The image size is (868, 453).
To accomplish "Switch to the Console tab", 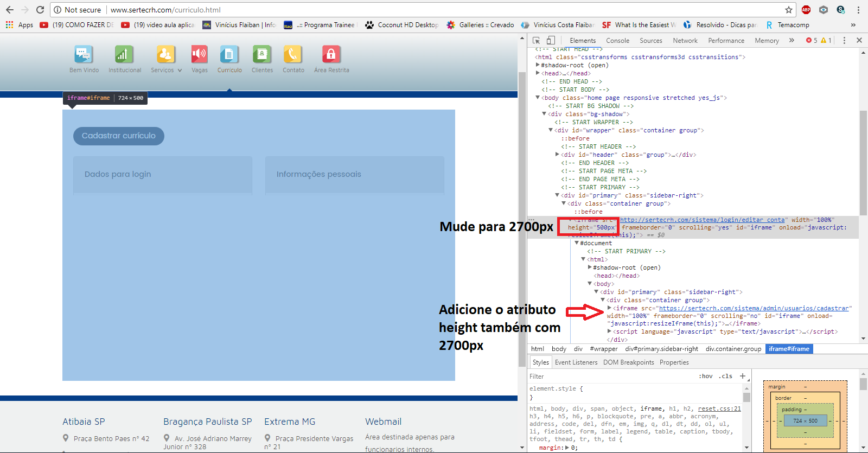I will (x=617, y=41).
